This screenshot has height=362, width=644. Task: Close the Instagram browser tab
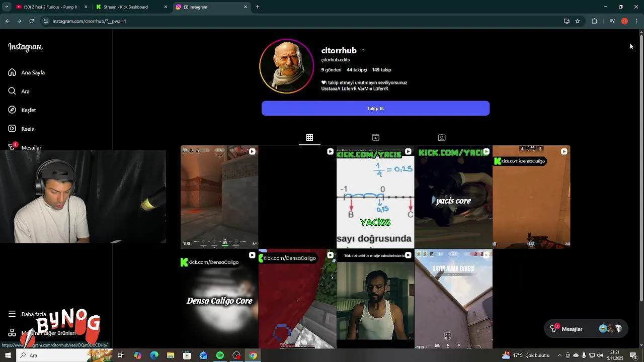click(246, 7)
